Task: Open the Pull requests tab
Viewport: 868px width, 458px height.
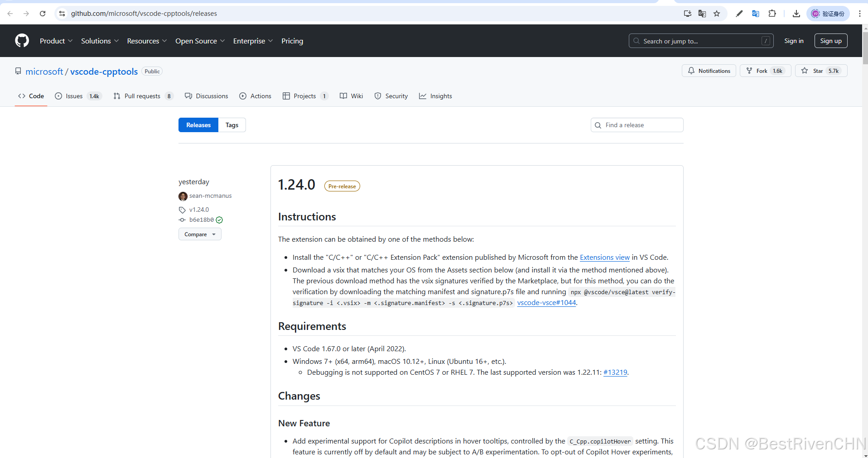Action: (x=143, y=96)
